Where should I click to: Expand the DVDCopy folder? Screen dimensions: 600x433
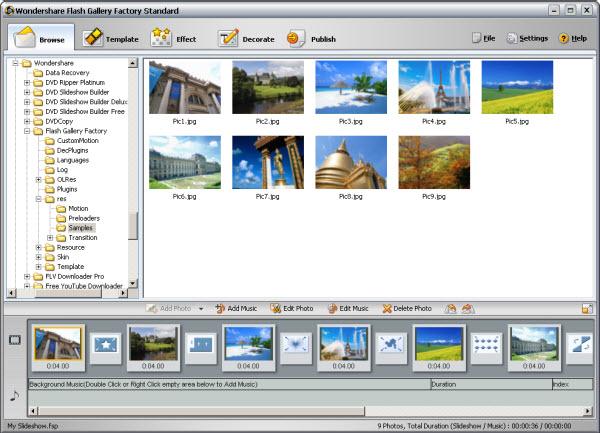coord(27,121)
